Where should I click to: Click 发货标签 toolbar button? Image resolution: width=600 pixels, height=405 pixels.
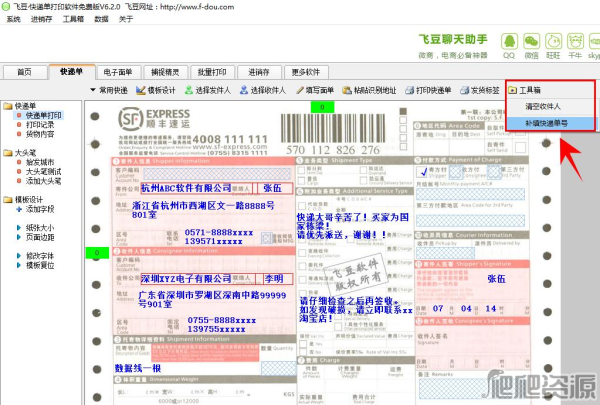[480, 90]
